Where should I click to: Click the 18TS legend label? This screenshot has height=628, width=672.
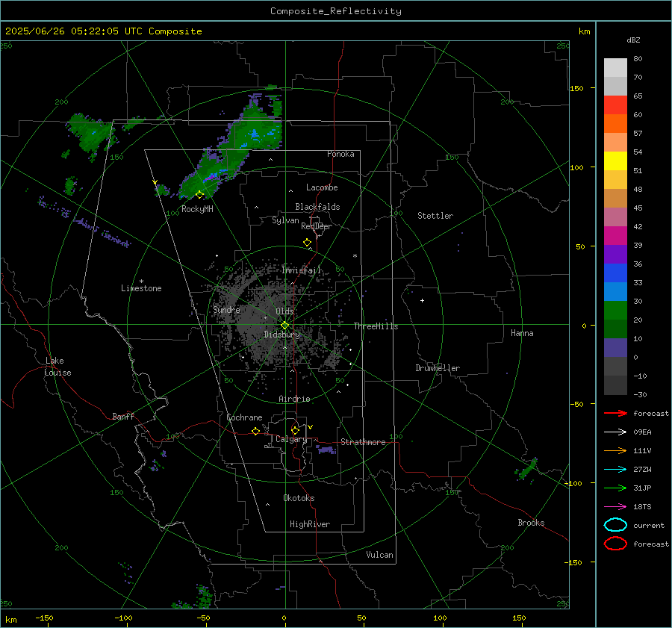(642, 507)
